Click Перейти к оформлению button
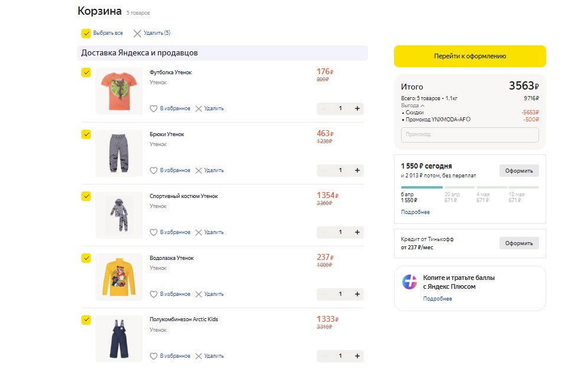The width and height of the screenshot is (588, 376). coord(469,57)
